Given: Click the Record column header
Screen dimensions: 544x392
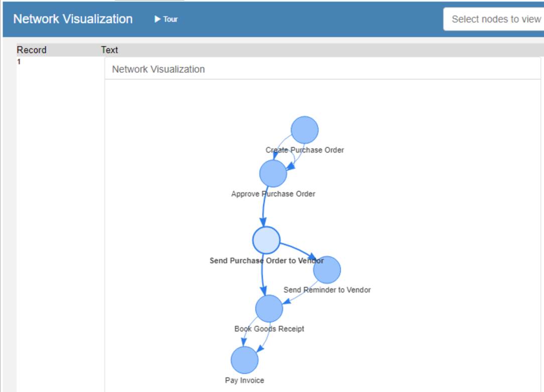Looking at the screenshot, I should click(x=31, y=50).
